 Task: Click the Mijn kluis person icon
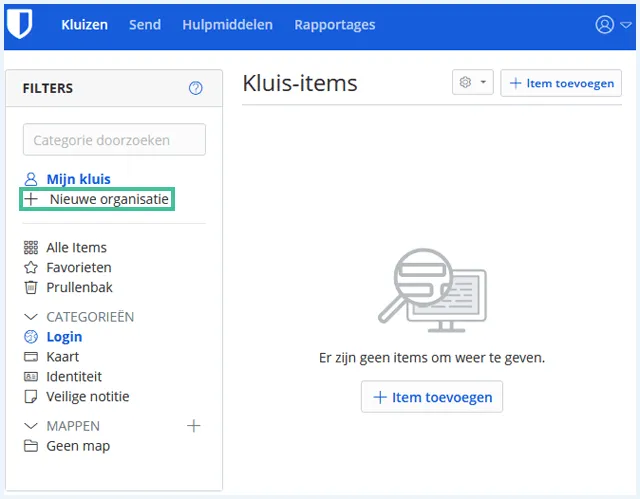click(31, 179)
